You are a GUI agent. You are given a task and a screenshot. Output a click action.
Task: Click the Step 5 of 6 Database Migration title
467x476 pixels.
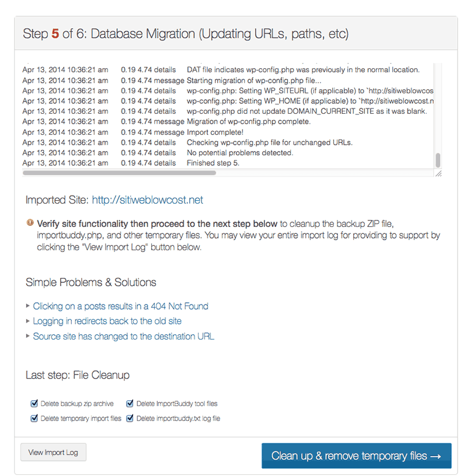[x=186, y=34]
